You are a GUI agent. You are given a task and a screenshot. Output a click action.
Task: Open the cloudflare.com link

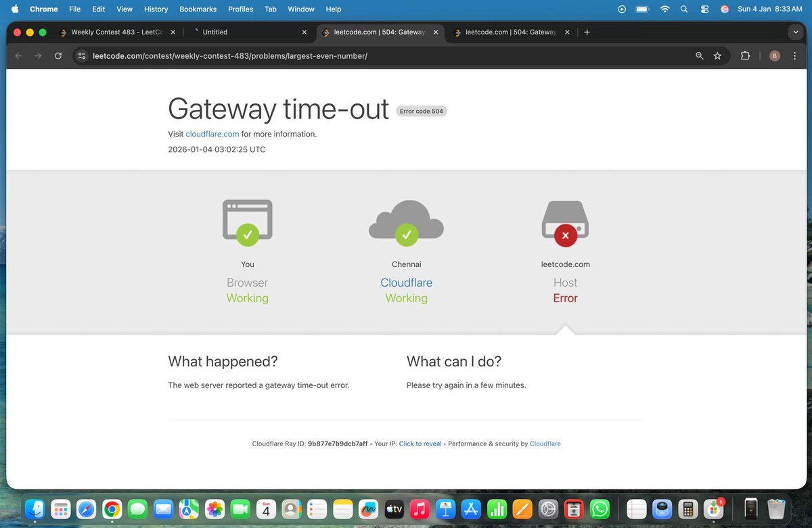212,134
